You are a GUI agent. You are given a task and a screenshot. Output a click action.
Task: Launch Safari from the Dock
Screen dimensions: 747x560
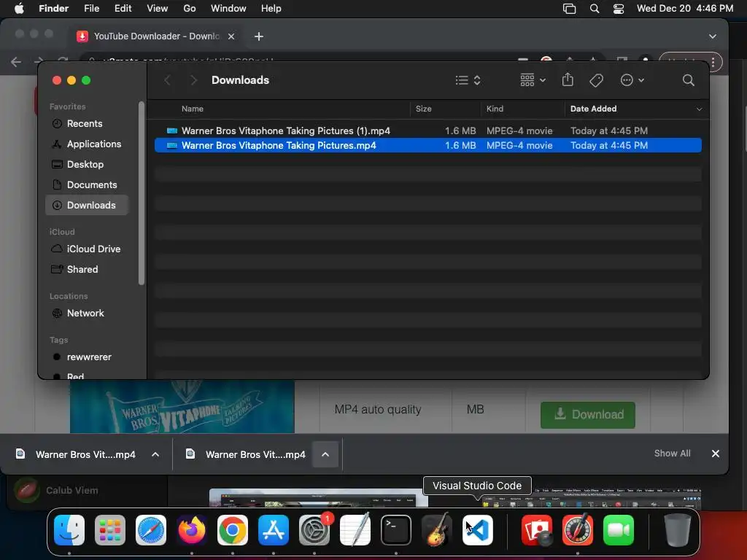pyautogui.click(x=151, y=530)
